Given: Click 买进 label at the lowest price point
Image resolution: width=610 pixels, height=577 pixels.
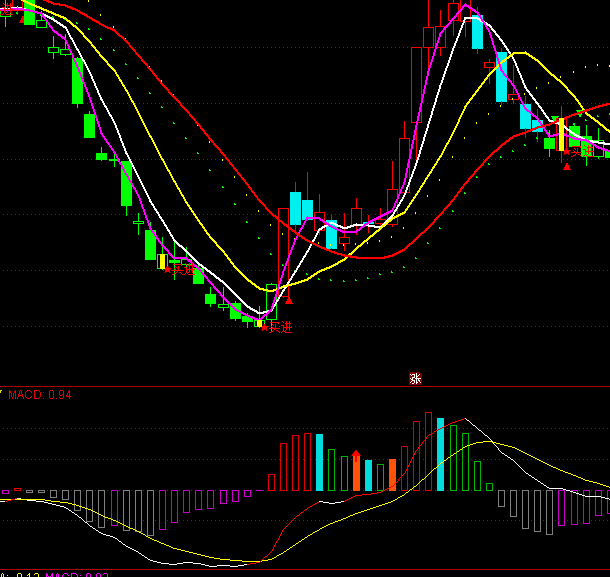Looking at the screenshot, I should (280, 327).
